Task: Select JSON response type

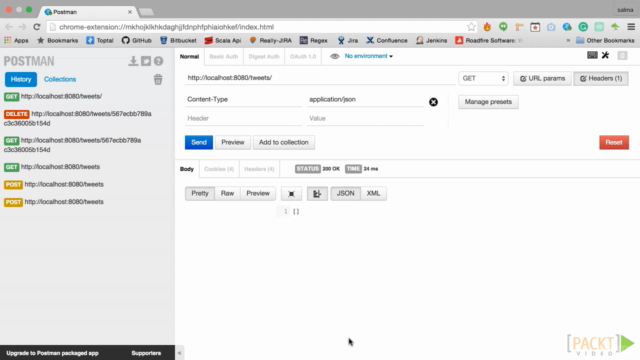Action: tap(345, 193)
